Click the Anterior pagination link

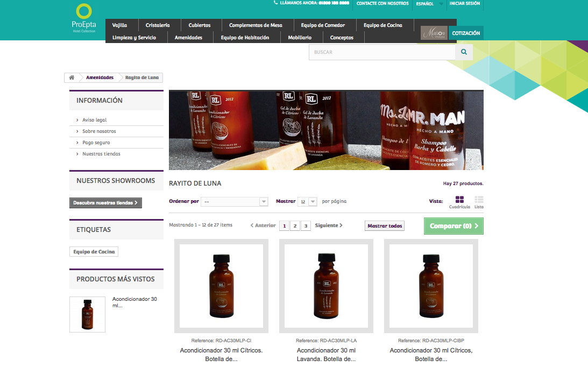[263, 225]
